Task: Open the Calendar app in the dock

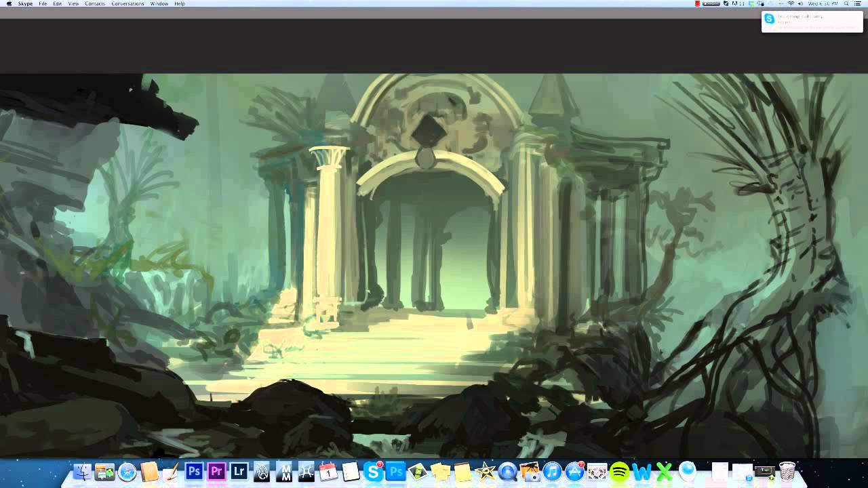Action: pos(328,471)
